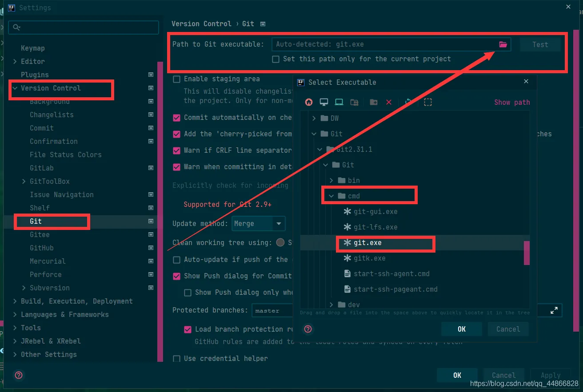Open the File Status Colors settings page
The width and height of the screenshot is (583, 392).
(66, 154)
